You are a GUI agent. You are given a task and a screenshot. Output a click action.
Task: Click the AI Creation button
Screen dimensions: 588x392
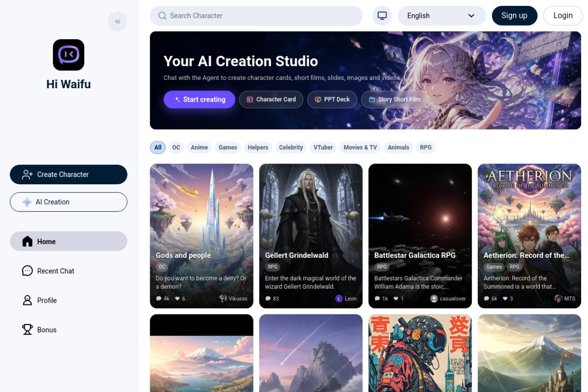68,202
